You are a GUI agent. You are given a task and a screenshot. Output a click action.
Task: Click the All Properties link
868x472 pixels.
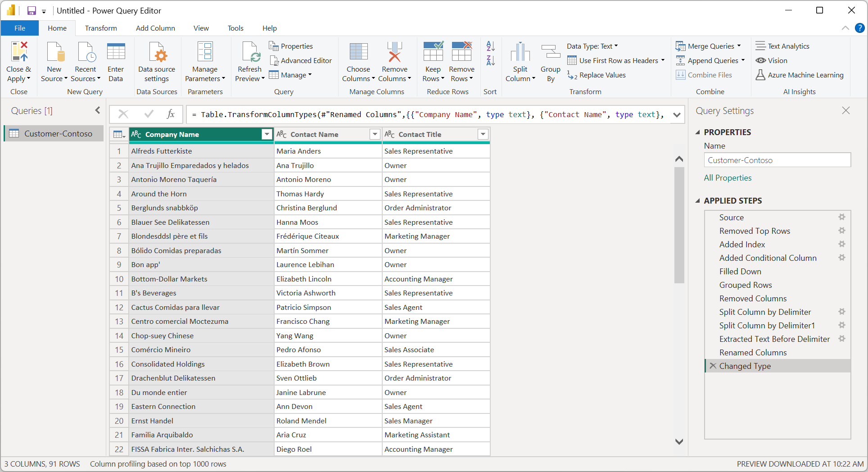point(728,178)
